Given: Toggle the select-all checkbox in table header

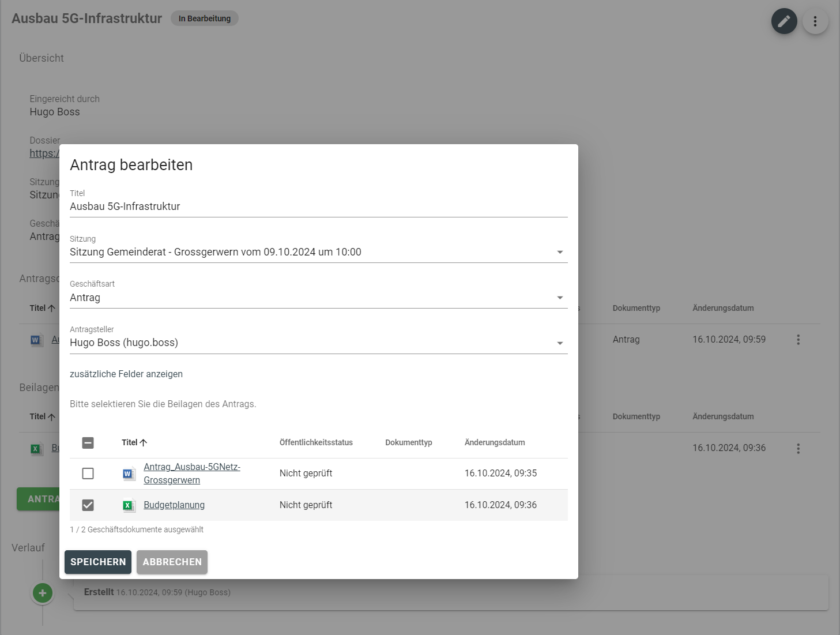Looking at the screenshot, I should 88,443.
